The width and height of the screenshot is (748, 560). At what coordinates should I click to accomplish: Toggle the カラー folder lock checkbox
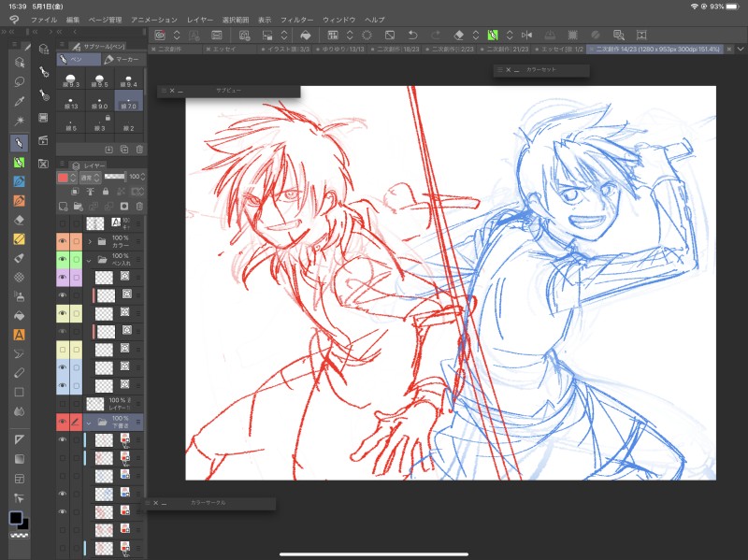click(x=77, y=241)
